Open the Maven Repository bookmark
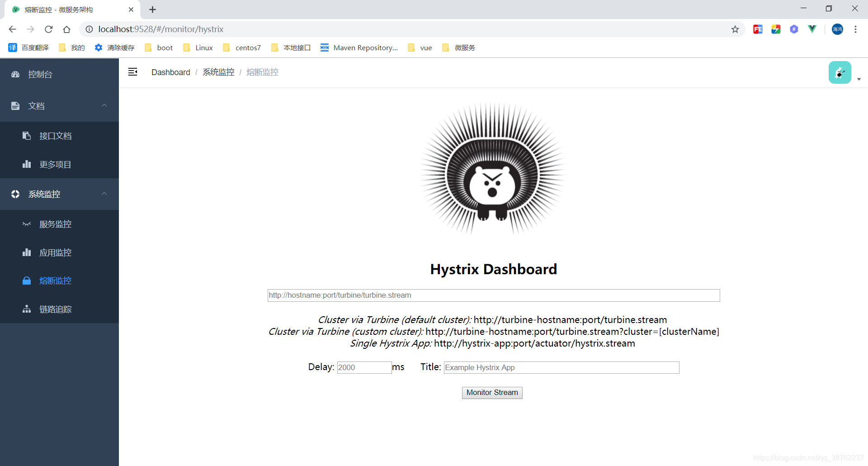This screenshot has height=466, width=868. pos(359,48)
